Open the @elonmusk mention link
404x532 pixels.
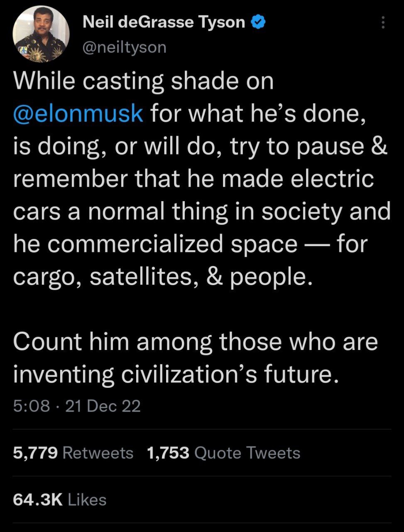(x=78, y=113)
